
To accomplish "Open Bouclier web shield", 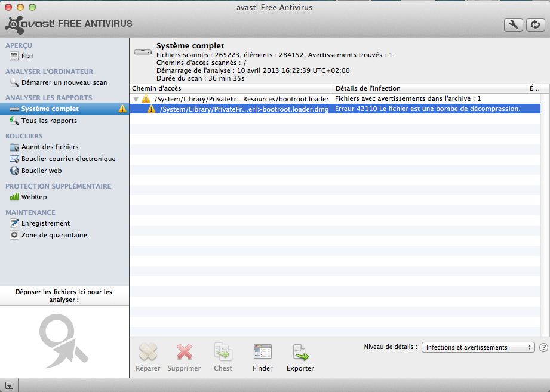I will pos(41,171).
